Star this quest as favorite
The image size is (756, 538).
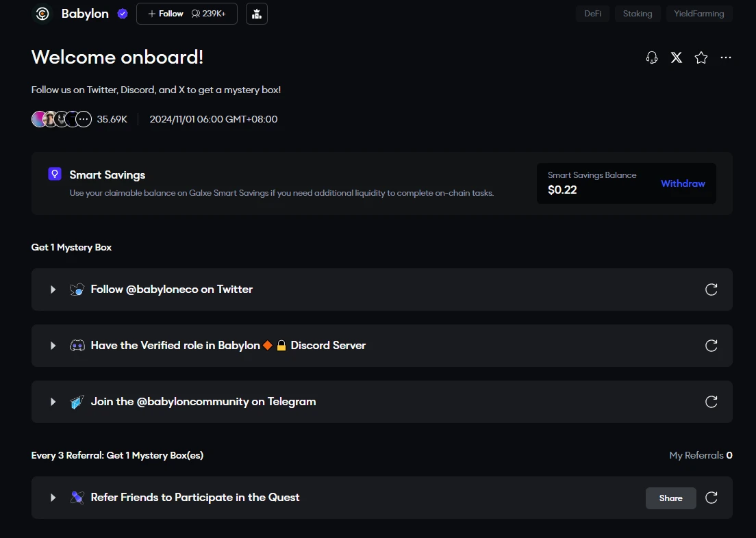coord(701,57)
